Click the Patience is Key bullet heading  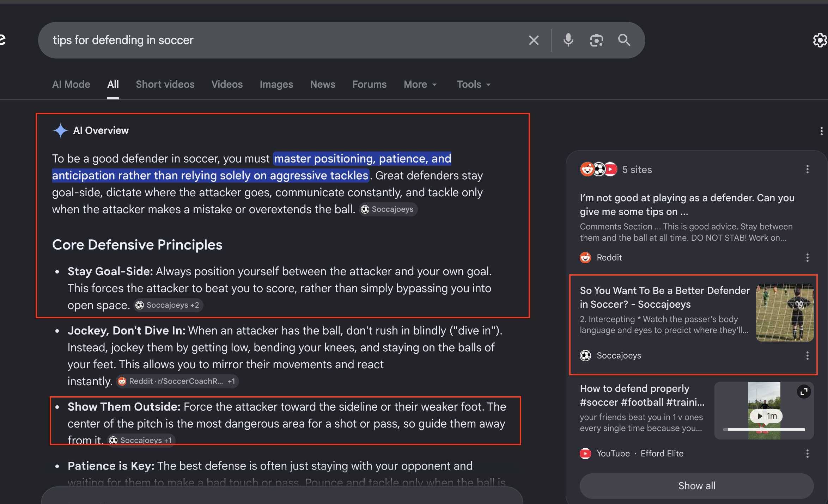(x=111, y=466)
